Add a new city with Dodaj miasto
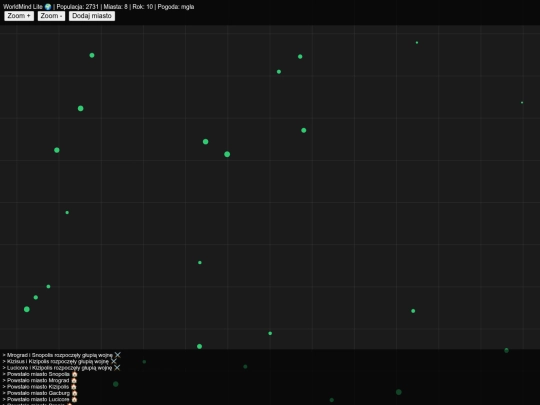This screenshot has height=405, width=540. (x=92, y=16)
